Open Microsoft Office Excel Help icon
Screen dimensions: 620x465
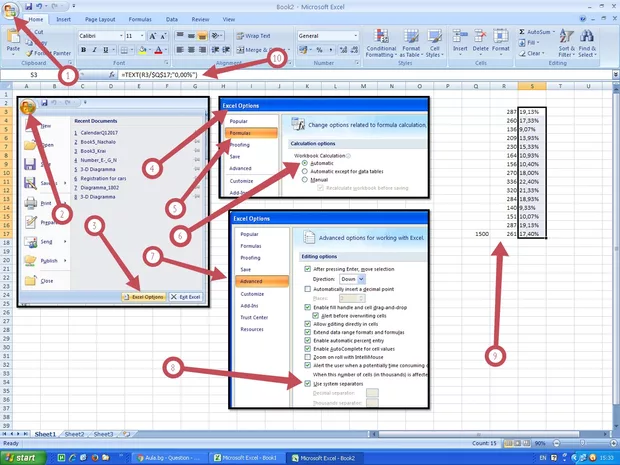pyautogui.click(x=582, y=19)
